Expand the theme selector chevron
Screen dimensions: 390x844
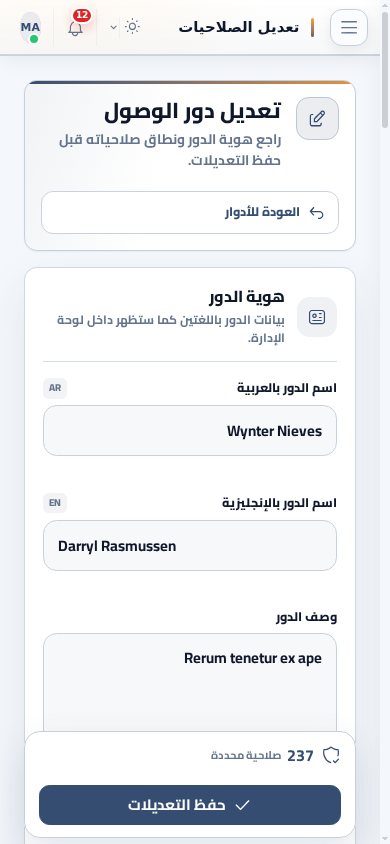[114, 27]
